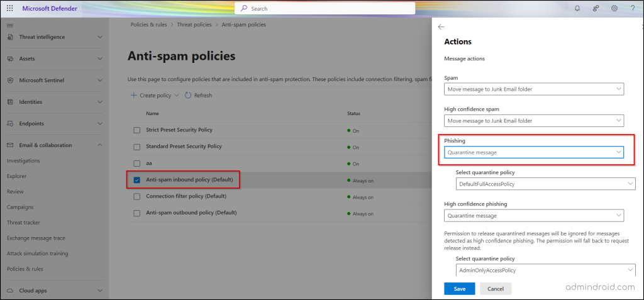
Task: Open the community people icon in header
Action: 596,8
